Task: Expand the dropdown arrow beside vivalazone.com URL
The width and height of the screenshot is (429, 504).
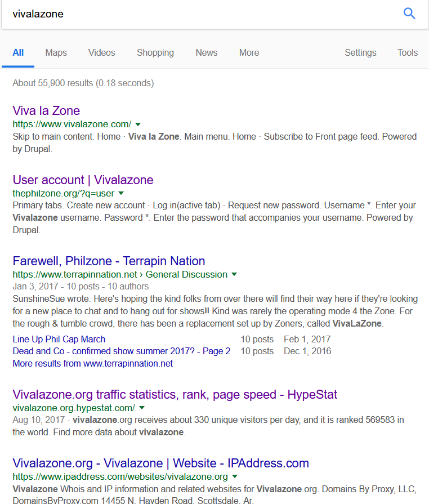Action: pos(138,124)
